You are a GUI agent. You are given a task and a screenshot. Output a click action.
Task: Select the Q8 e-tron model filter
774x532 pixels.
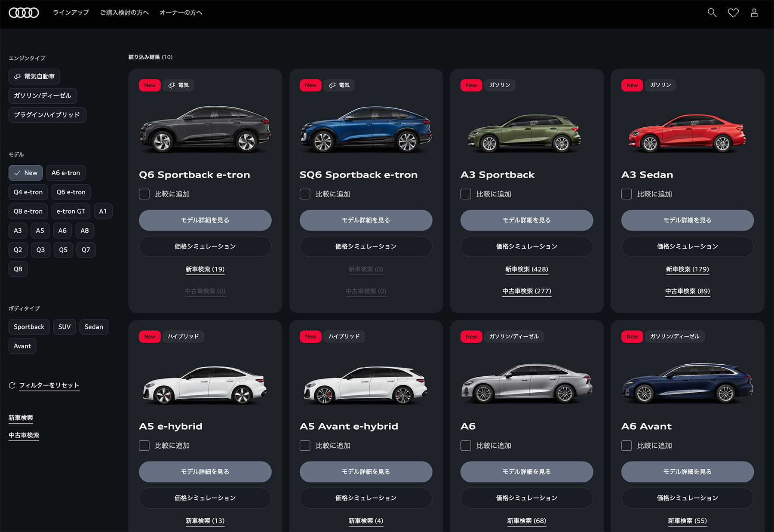pos(28,211)
